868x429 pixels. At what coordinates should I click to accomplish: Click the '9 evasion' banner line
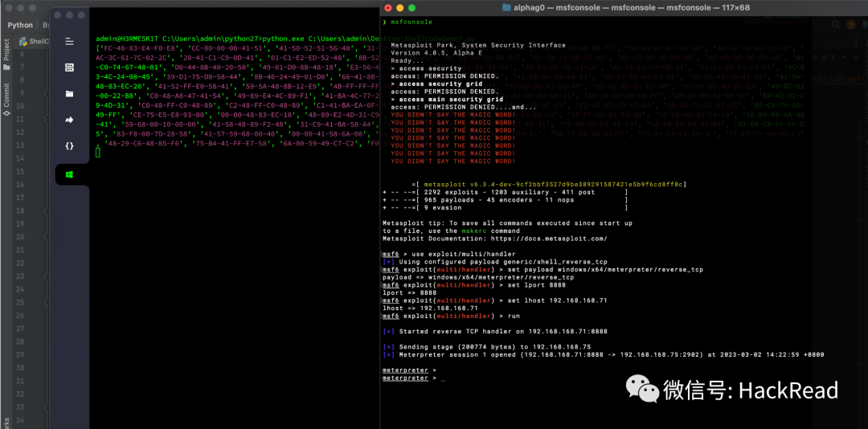[x=506, y=207]
